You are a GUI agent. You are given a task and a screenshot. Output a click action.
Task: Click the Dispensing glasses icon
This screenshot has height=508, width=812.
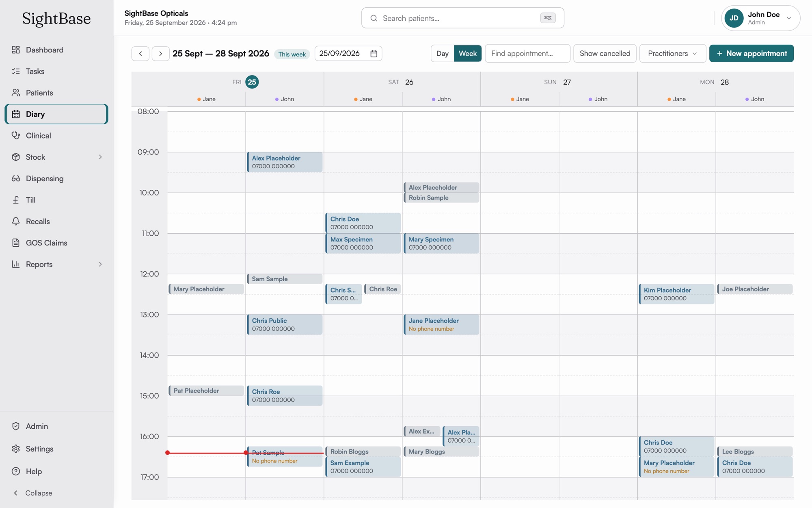pyautogui.click(x=16, y=178)
